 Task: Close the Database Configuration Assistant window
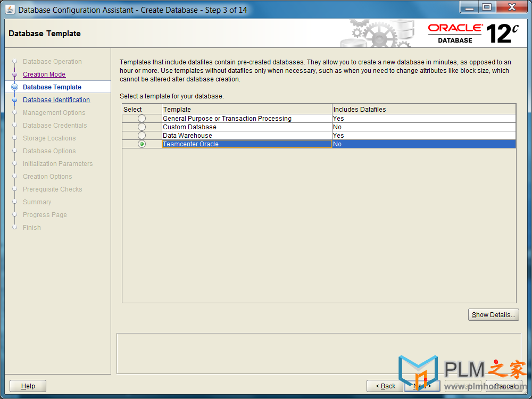coord(512,7)
